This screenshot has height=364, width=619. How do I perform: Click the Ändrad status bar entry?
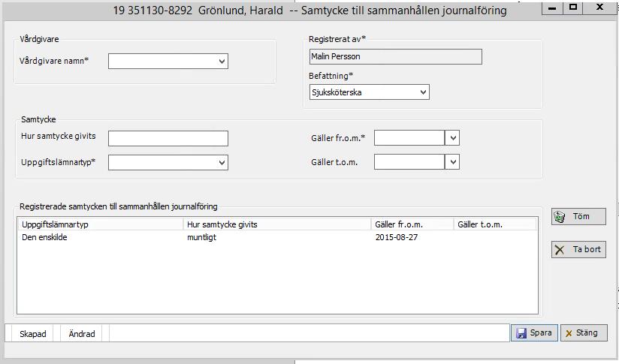point(82,334)
